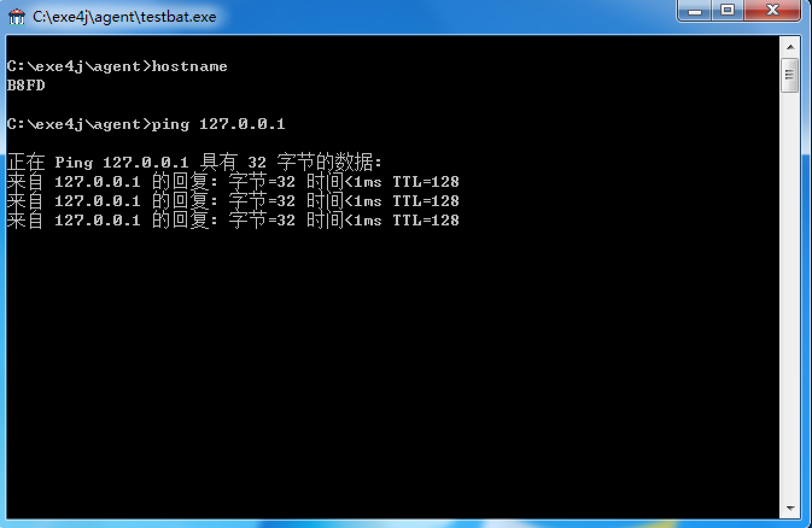812x528 pixels.
Task: Click inside the black console output area
Action: (392, 362)
